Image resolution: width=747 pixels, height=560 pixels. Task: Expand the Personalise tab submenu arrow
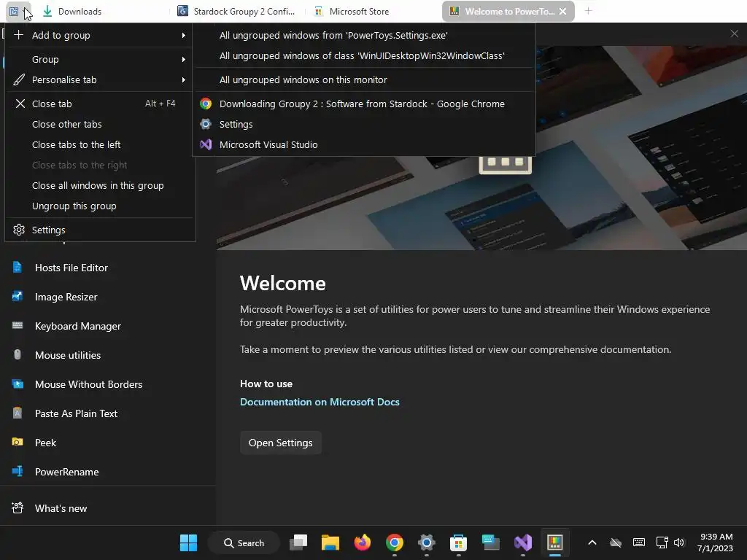click(x=183, y=80)
